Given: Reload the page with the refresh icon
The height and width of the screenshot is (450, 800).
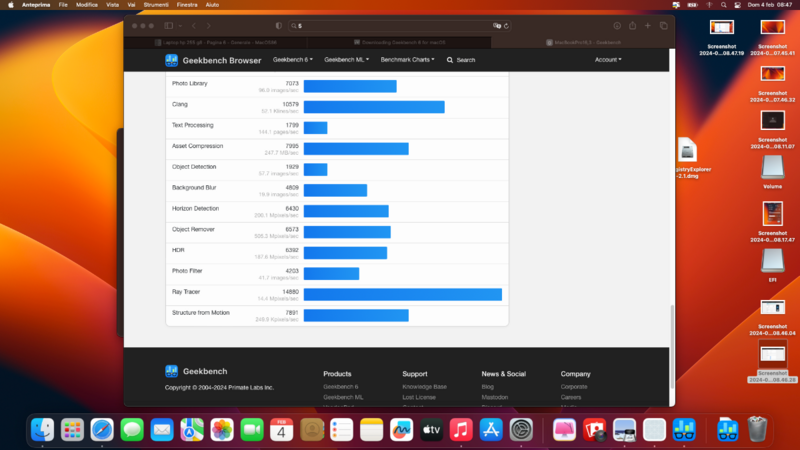Looking at the screenshot, I should tap(506, 26).
